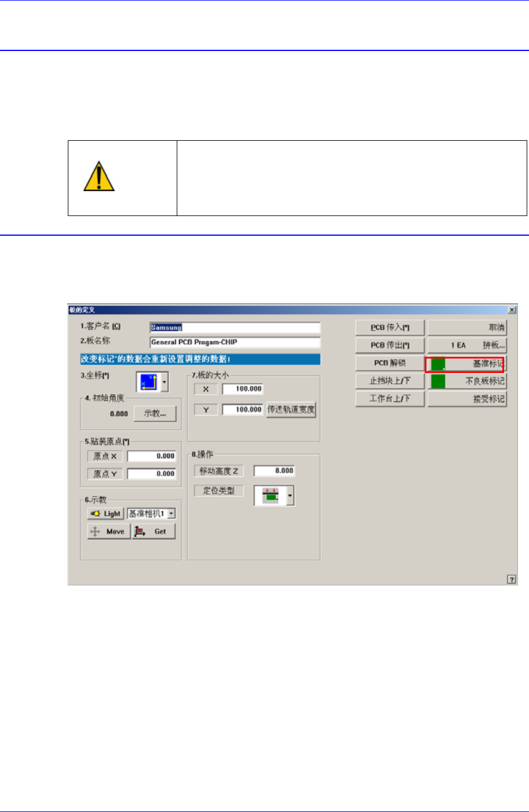Viewport: 529px width, 812px height.
Task: Click the 定位类型 button
Action: (219, 491)
